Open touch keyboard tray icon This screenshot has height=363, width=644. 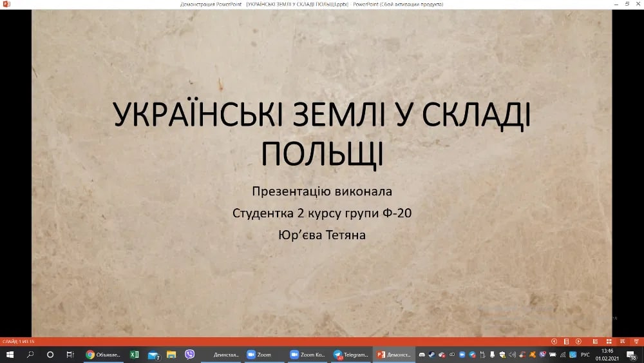[553, 355]
